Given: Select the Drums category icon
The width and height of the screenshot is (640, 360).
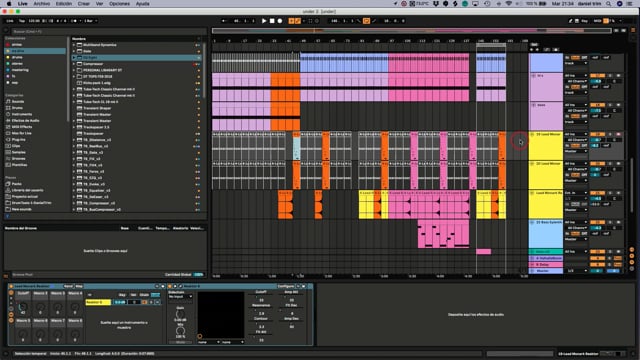Looking at the screenshot, I should point(8,108).
